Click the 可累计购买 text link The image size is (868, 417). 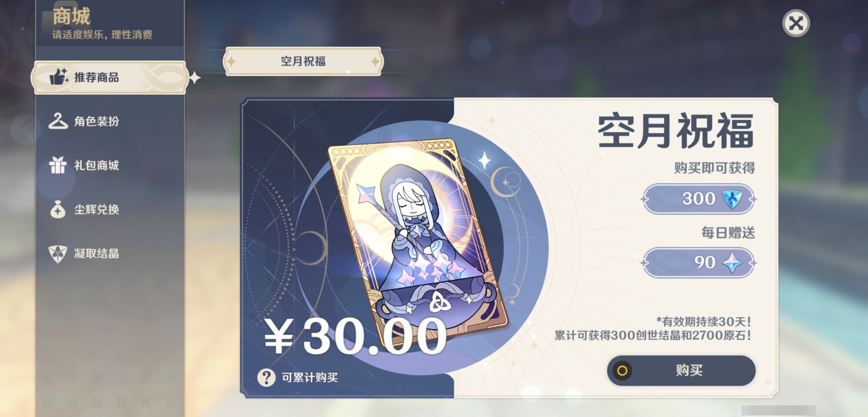pos(310,377)
